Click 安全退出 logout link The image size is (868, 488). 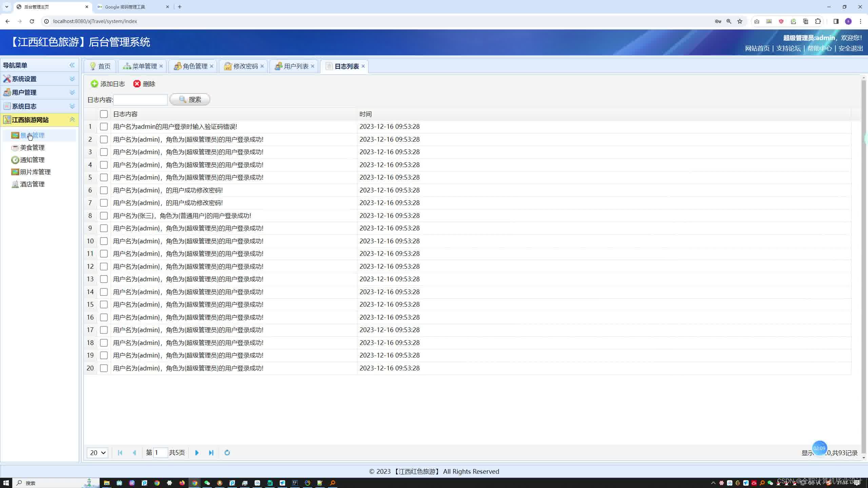[x=850, y=48]
